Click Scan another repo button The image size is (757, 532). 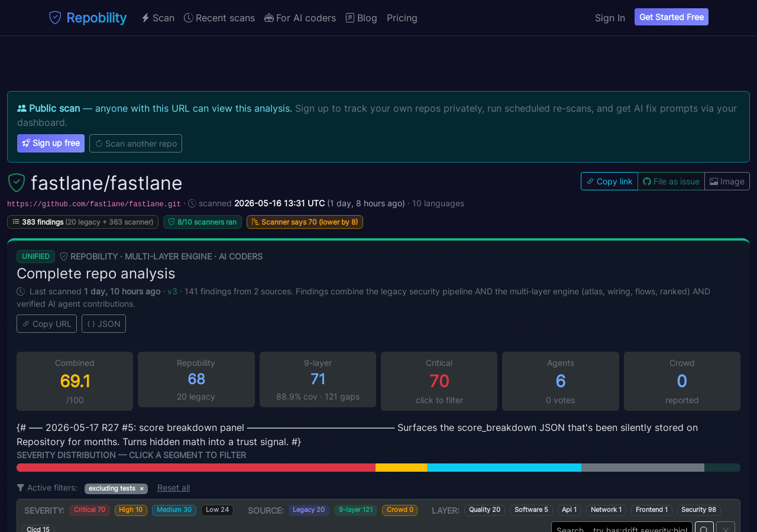[x=135, y=143]
